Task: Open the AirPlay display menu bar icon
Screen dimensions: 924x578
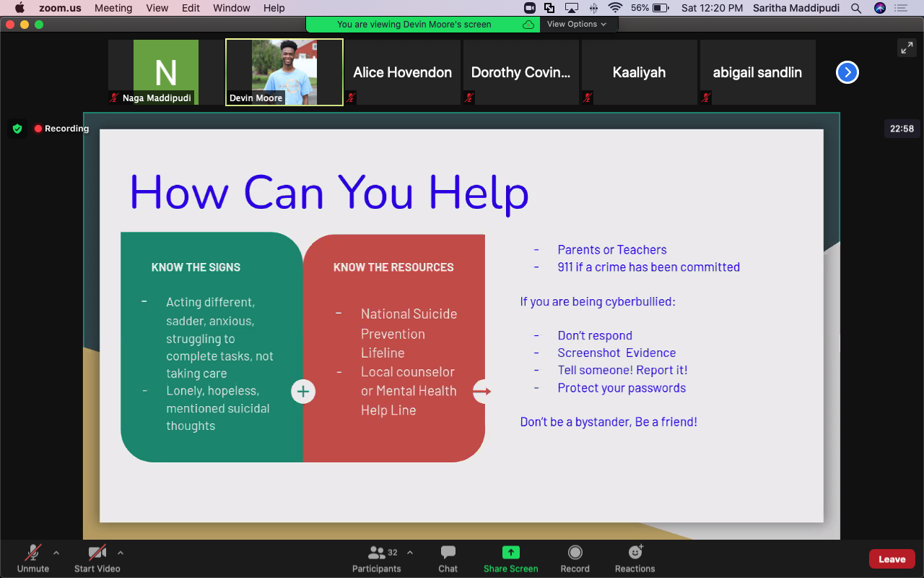Action: (x=572, y=8)
